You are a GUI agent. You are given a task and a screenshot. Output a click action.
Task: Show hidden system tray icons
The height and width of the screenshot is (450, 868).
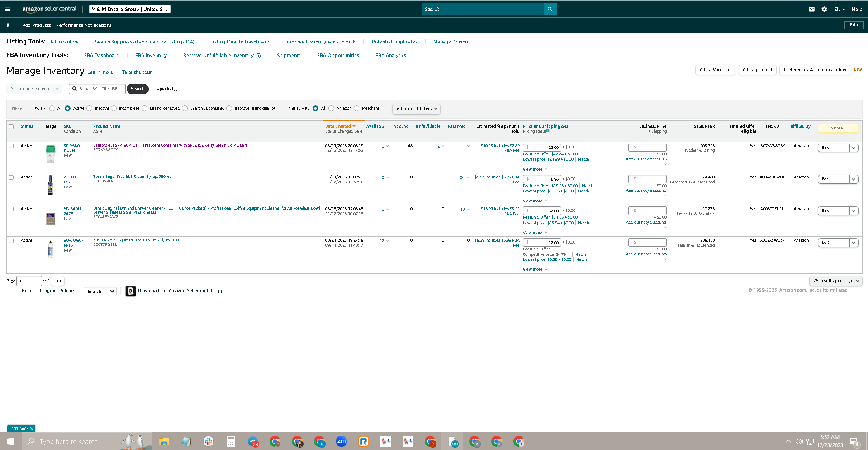click(x=788, y=441)
